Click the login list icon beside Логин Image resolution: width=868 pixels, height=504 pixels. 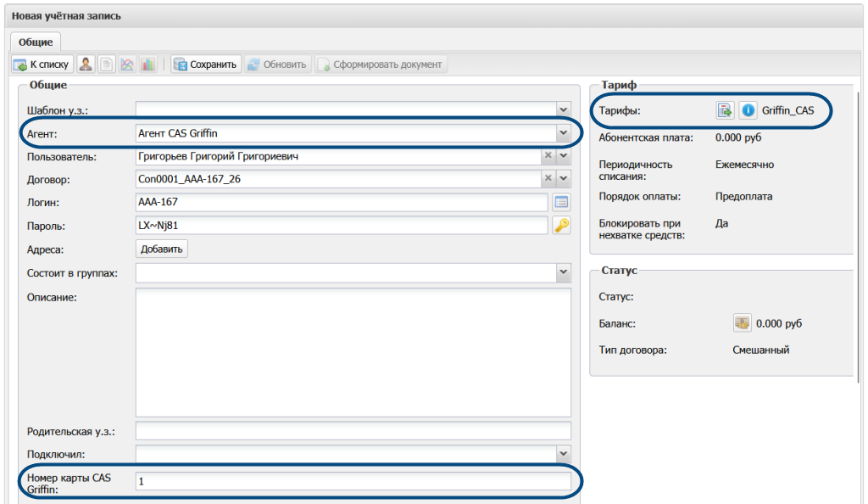click(x=561, y=202)
